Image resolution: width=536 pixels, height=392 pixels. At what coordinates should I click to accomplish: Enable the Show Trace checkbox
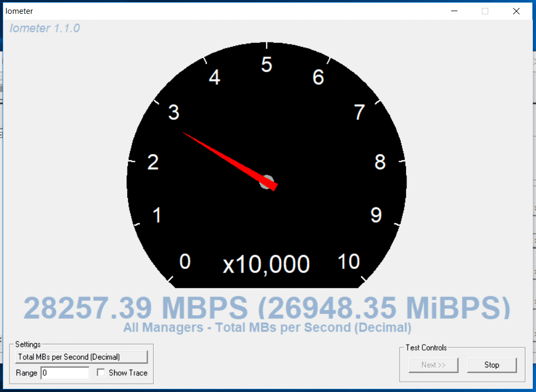click(x=101, y=372)
